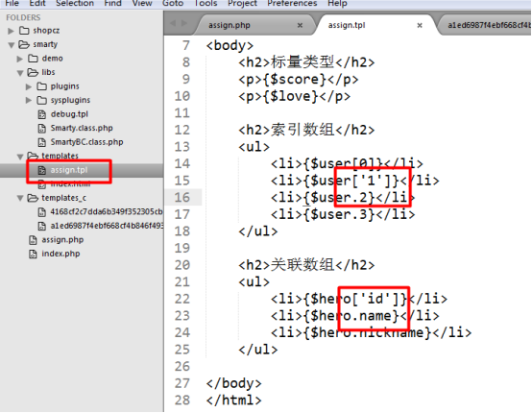Open the Project menu

pyautogui.click(x=242, y=3)
